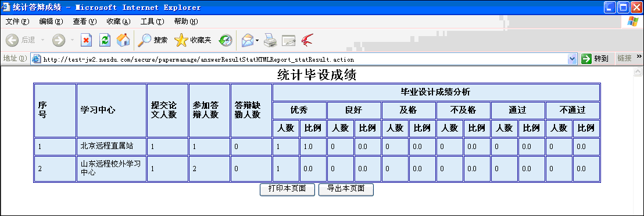Open the Edit page icon in toolbar
Image resolution: width=644 pixels, height=216 pixels.
289,40
